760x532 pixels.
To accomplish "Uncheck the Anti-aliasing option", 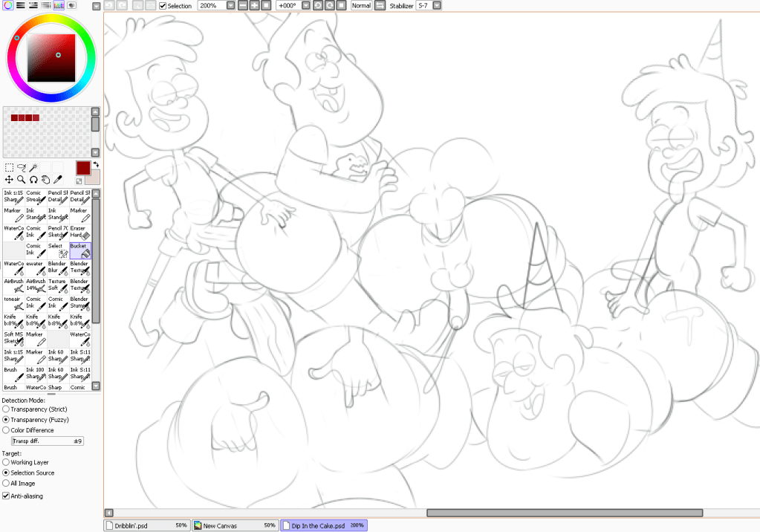I will pos(4,496).
